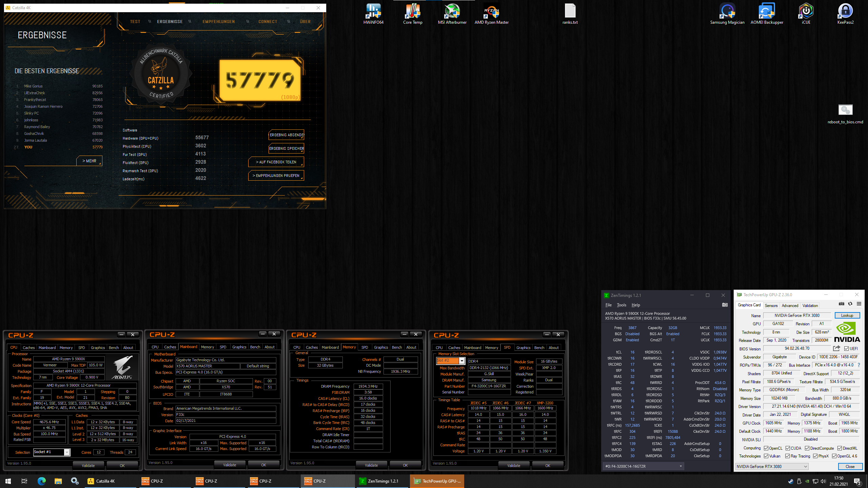This screenshot has height=488, width=868.
Task: Click the GPU-Z refresh icon
Action: pos(850,304)
